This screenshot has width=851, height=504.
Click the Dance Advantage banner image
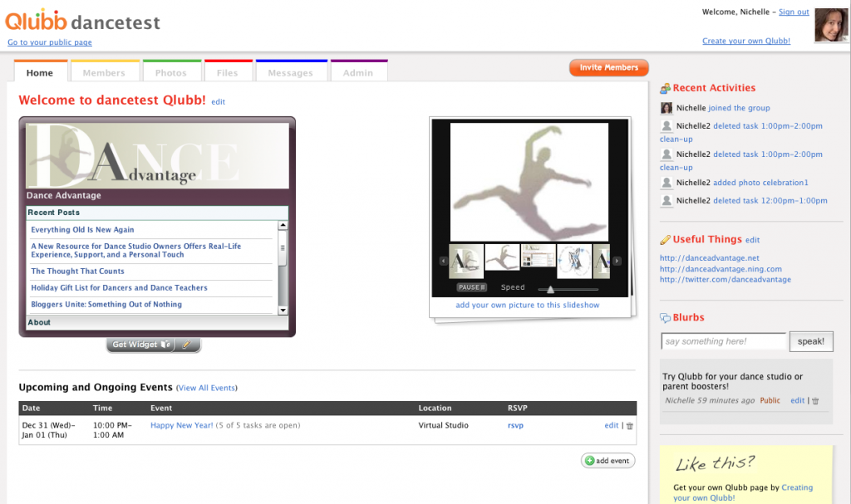[157, 156]
